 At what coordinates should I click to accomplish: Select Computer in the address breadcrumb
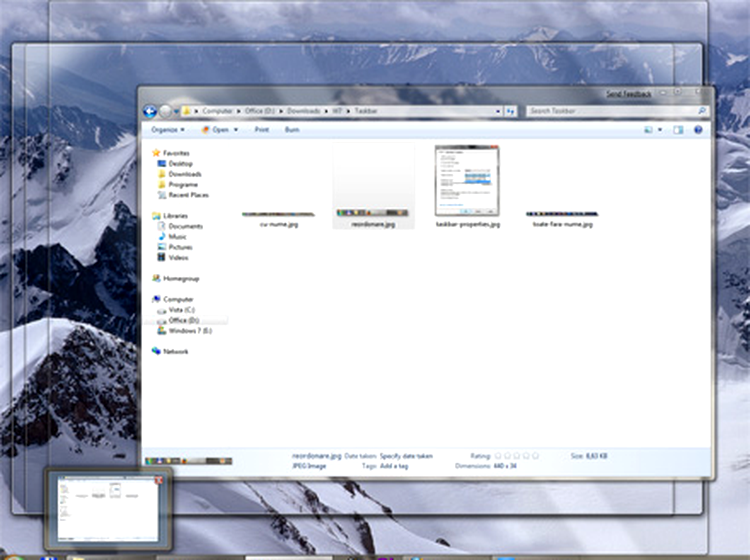click(217, 111)
